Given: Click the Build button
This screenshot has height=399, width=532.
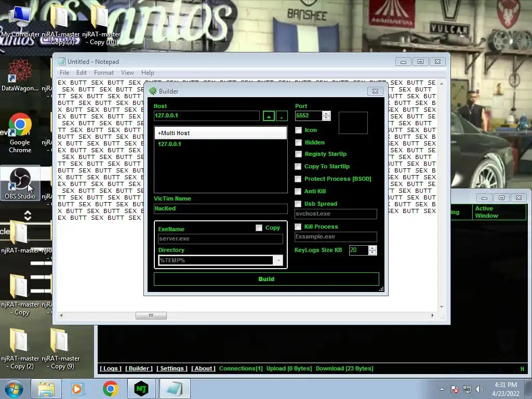Looking at the screenshot, I should click(x=267, y=279).
